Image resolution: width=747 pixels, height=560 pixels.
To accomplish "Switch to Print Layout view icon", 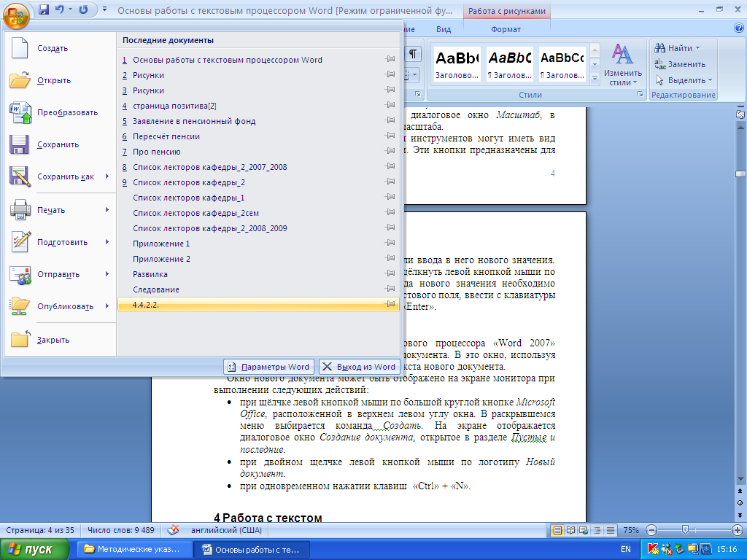I will pos(557,530).
